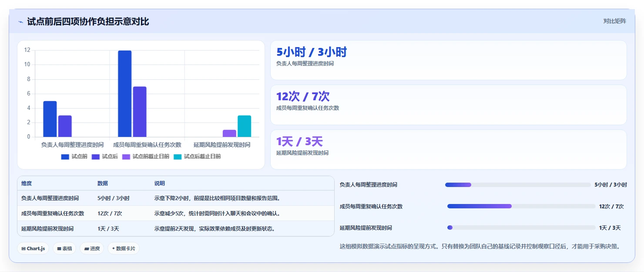Toggle the 试点前 legend series
Viewport: 644px width, 272px height.
pos(74,156)
